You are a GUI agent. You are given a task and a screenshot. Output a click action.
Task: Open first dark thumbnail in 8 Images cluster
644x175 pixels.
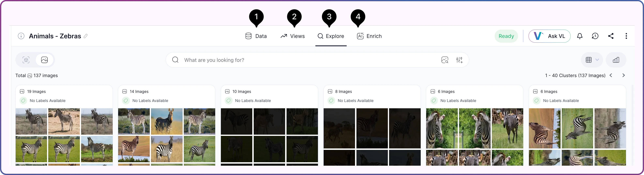click(339, 128)
